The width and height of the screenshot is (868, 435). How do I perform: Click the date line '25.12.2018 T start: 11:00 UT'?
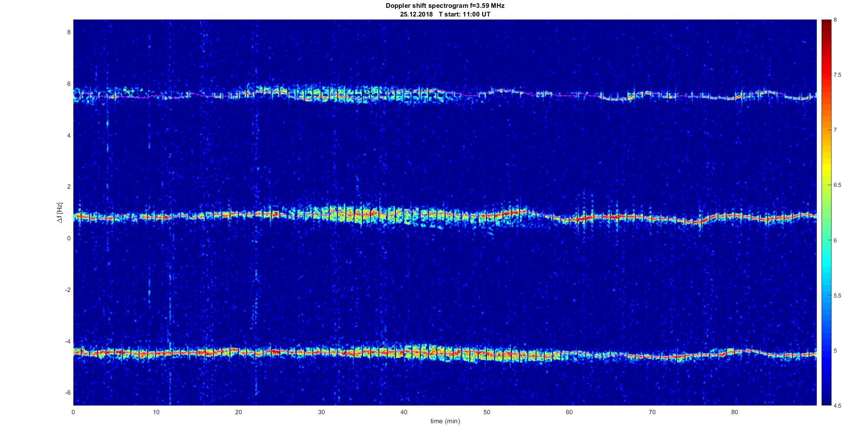click(x=445, y=14)
